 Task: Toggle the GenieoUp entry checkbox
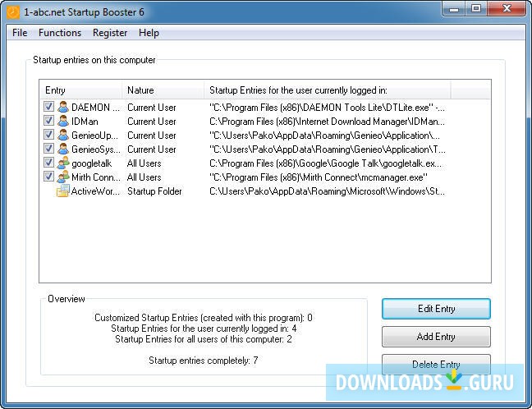click(48, 135)
